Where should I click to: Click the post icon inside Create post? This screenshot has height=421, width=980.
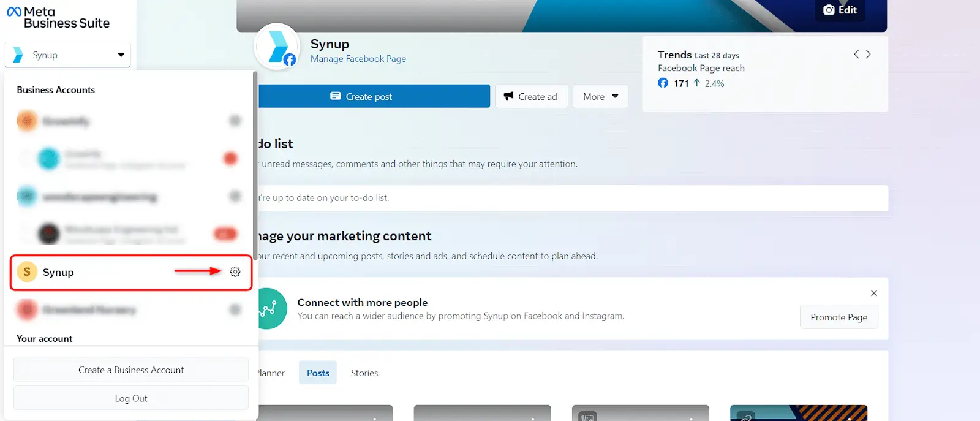[x=336, y=96]
